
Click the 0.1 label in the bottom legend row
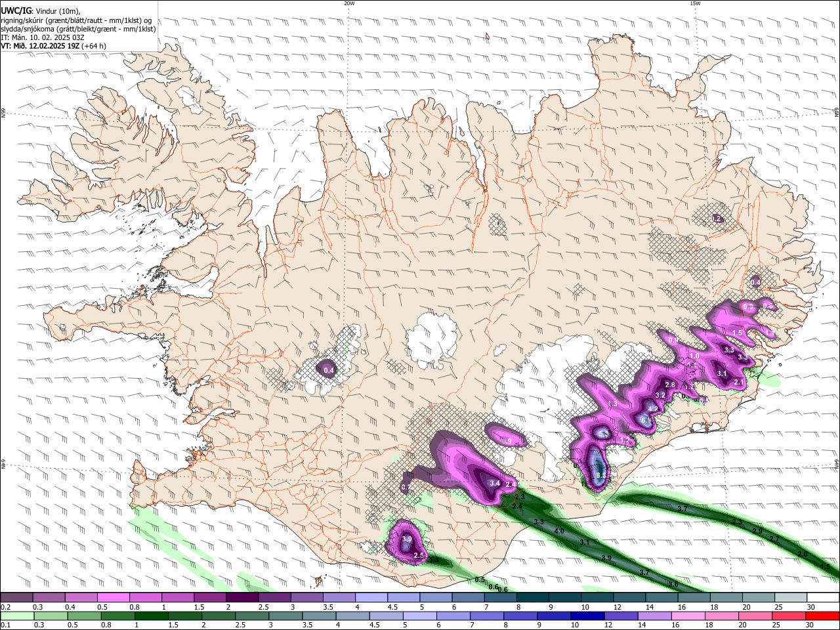[6, 625]
